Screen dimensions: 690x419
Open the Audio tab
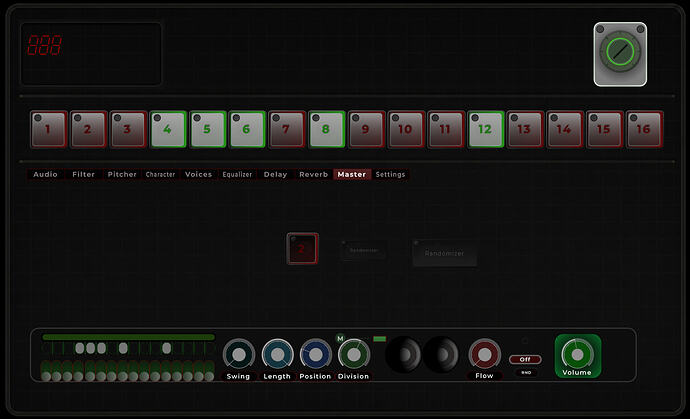coord(45,174)
